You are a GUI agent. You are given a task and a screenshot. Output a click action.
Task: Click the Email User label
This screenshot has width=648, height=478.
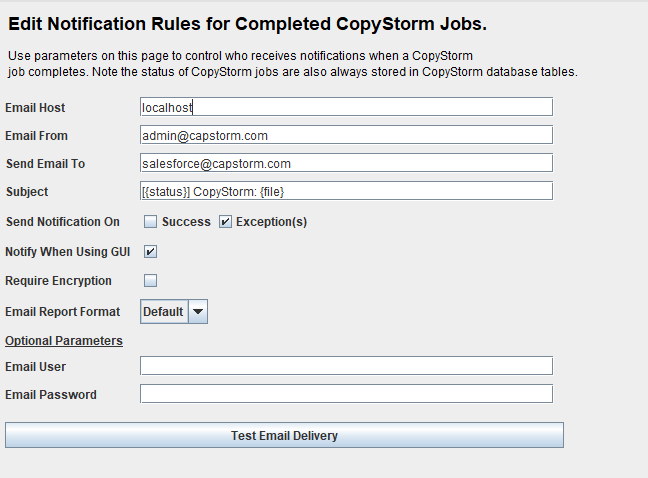[36, 367]
